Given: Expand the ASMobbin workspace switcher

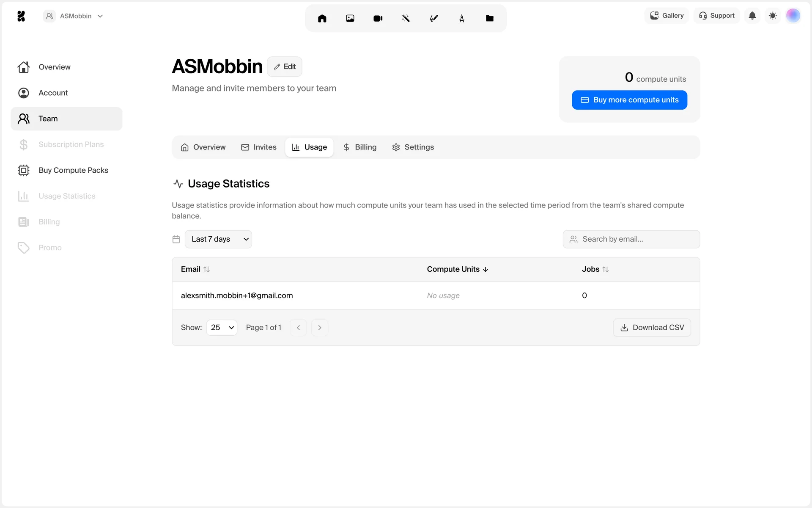Looking at the screenshot, I should (x=74, y=16).
